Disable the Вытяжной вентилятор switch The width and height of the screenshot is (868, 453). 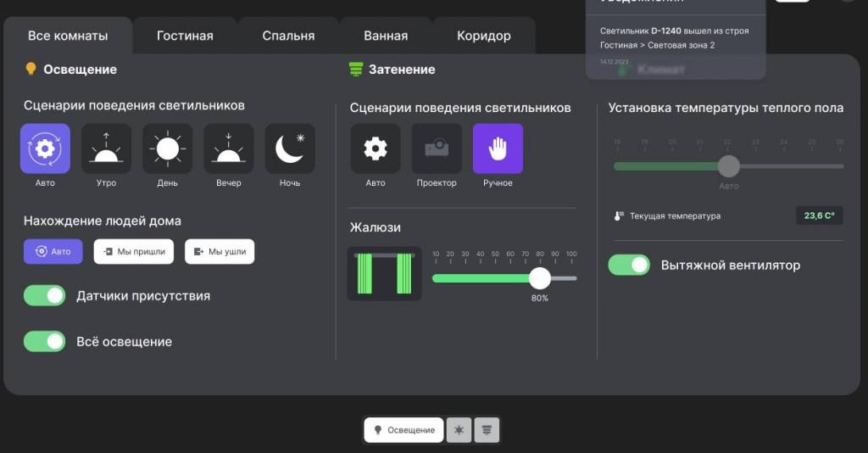(x=629, y=265)
